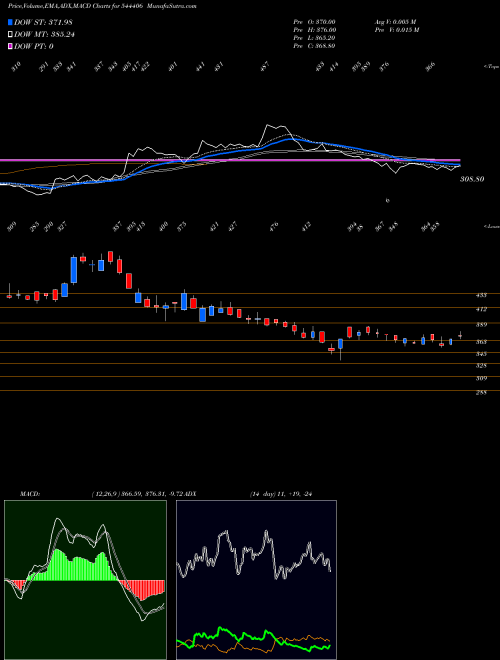Viewport: 500px width, 660px height.
Task: Click the 412 price level label
Action: pos(481,309)
